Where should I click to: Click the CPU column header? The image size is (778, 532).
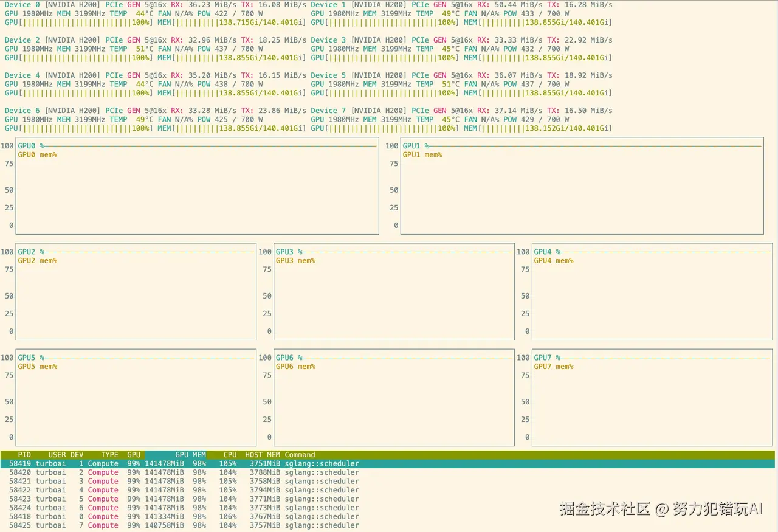pyautogui.click(x=230, y=455)
